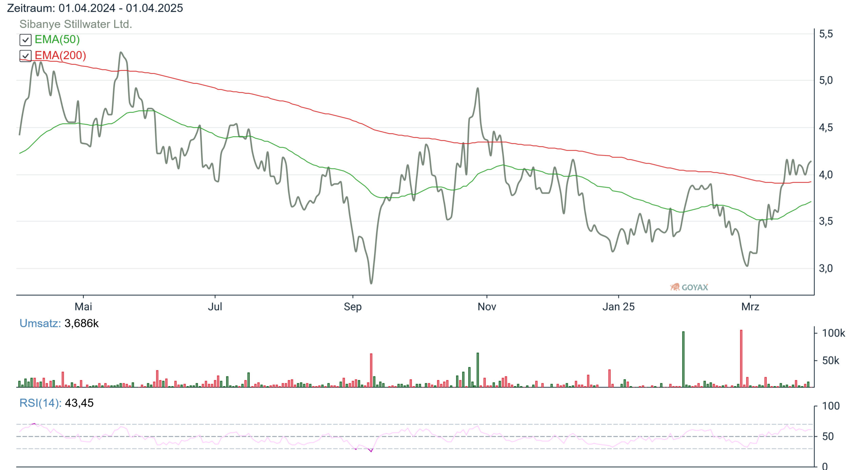
Task: Click the Sep label on time axis
Action: click(353, 307)
